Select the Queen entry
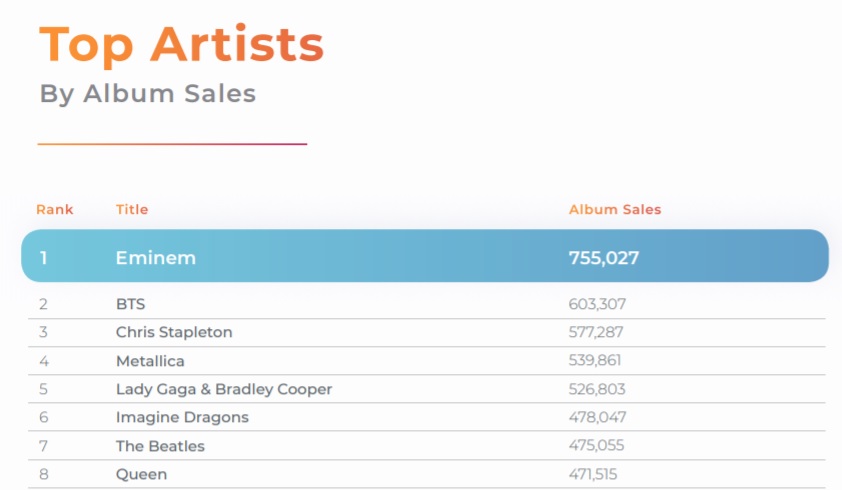Screen dimensions: 842x490 [x=141, y=474]
